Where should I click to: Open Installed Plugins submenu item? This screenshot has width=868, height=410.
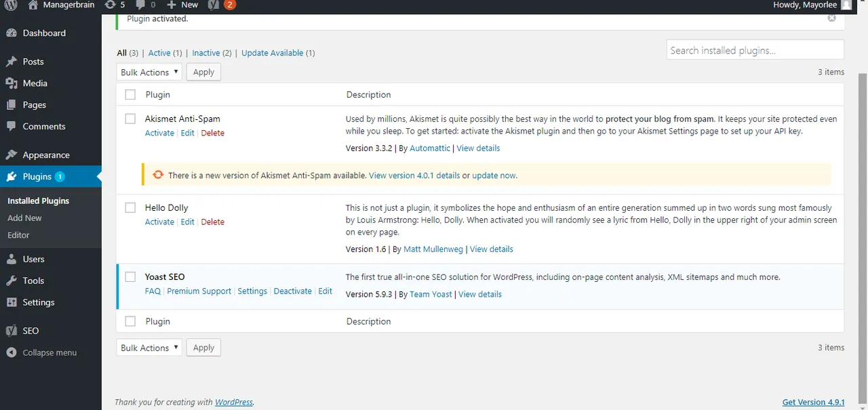[x=38, y=201]
